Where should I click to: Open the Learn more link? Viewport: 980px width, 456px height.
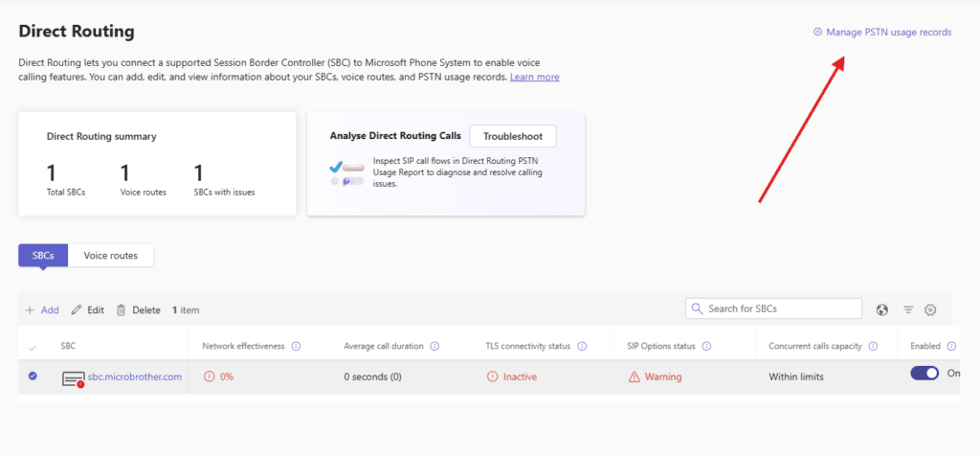534,77
